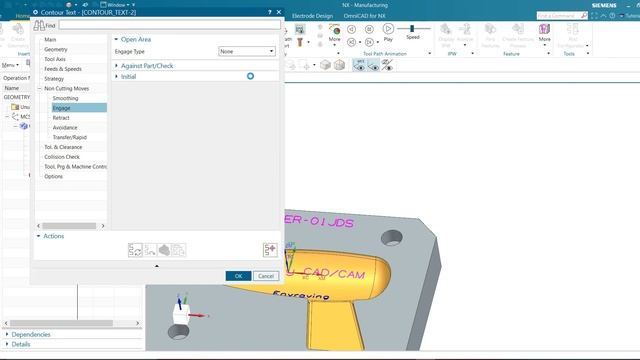640x360 pixels.
Task: Click the shaded cube view icon
Action: (325, 65)
